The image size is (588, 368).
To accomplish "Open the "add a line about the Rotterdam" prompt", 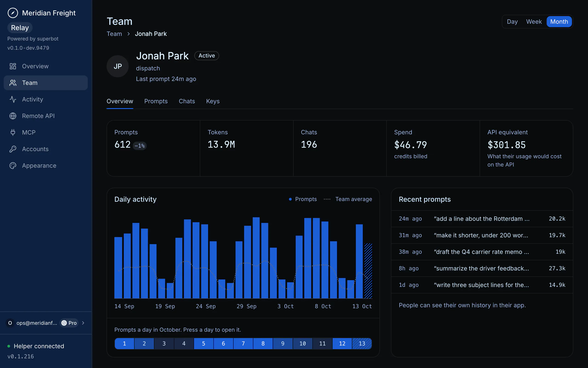I will click(482, 219).
